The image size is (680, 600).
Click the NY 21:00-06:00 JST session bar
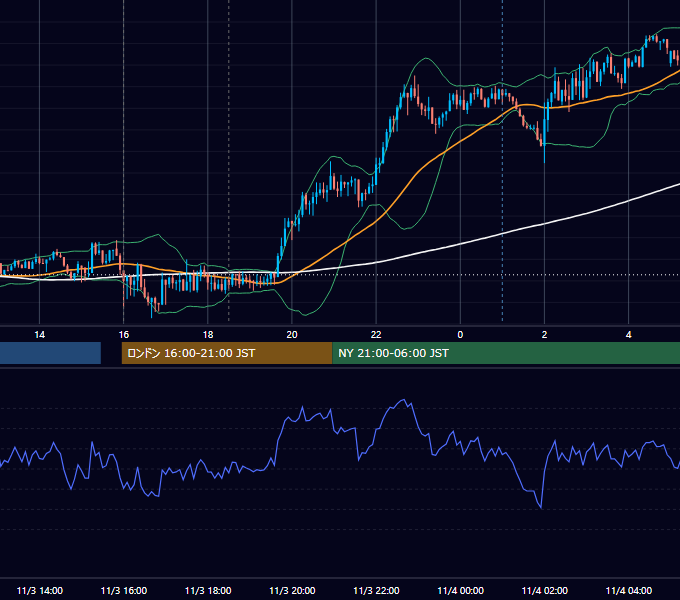(x=506, y=353)
